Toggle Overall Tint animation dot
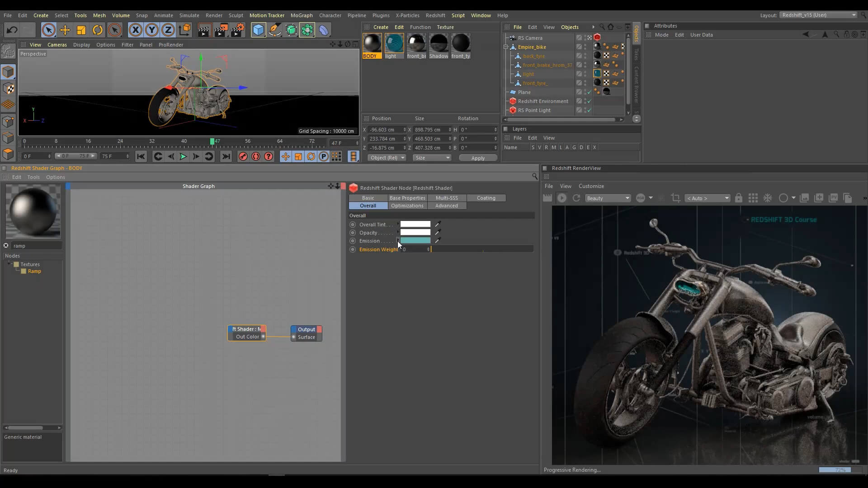This screenshot has height=488, width=868. coord(353,225)
